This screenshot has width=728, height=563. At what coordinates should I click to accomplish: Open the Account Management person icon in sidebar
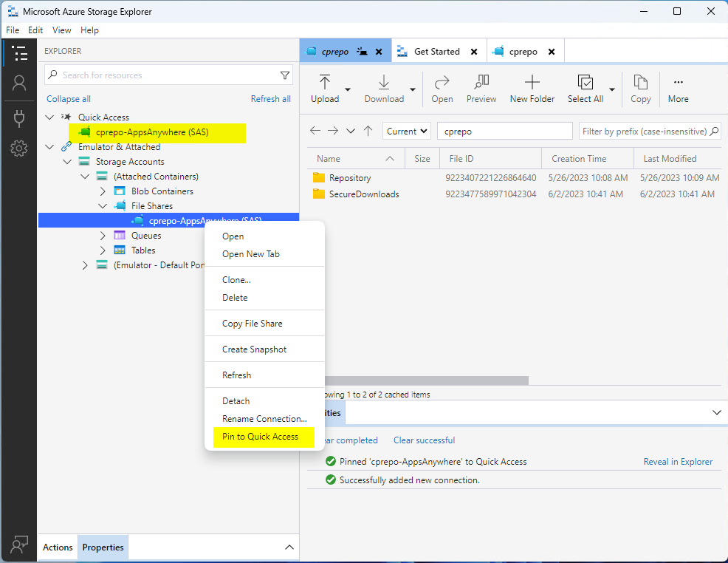pos(19,83)
